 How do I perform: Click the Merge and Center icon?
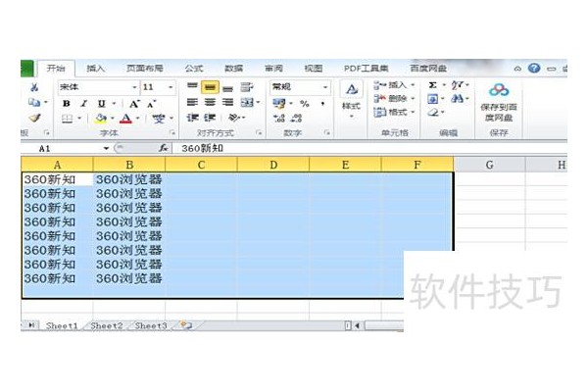[x=247, y=102]
